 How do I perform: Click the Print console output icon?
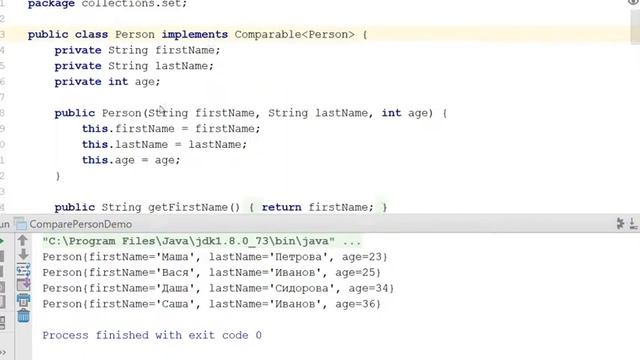tap(23, 300)
